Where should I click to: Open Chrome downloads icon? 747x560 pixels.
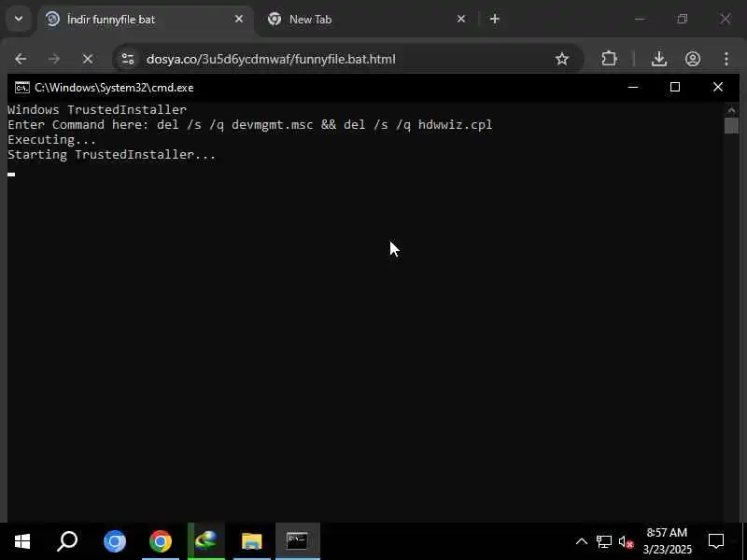coord(659,59)
